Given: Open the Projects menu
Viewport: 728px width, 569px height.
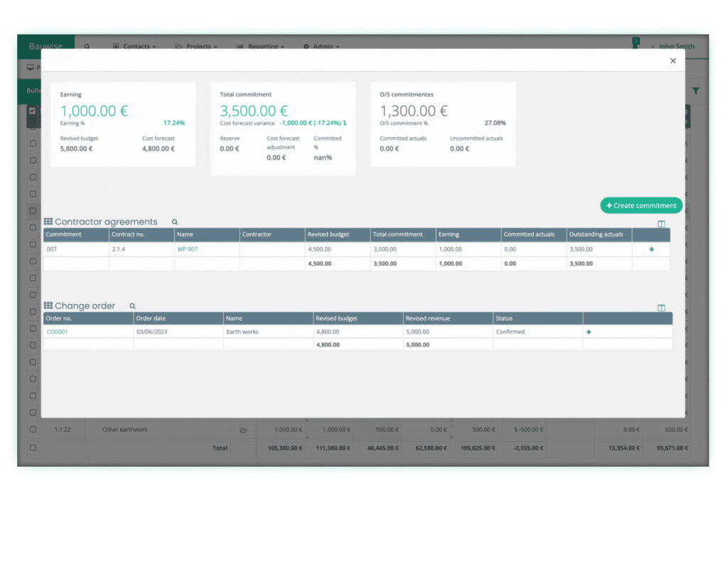Looking at the screenshot, I should (x=196, y=46).
